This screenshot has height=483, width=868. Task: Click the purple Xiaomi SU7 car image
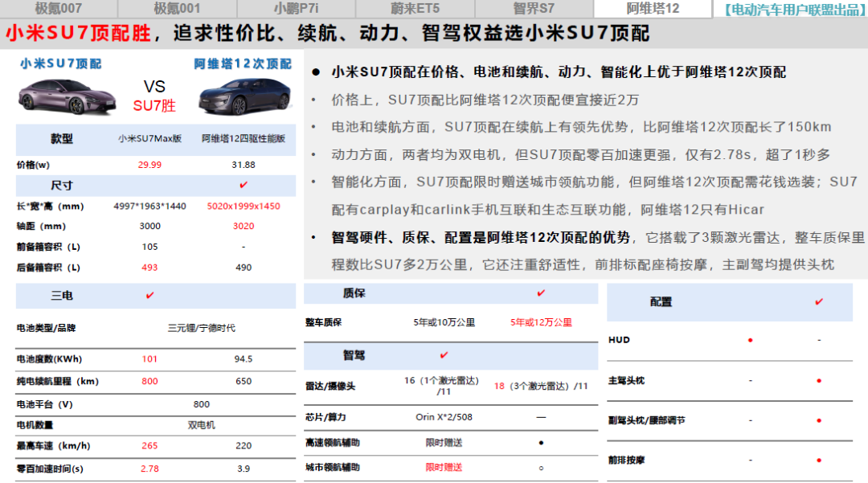(x=67, y=97)
